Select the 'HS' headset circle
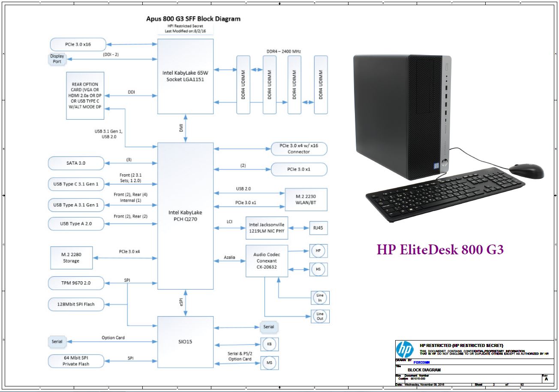The image size is (559, 392). (319, 269)
